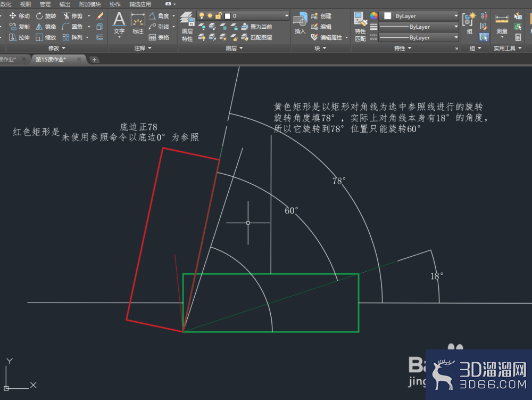Expand the 实用工具 (Utilities) panel
532x400 pixels.
click(x=508, y=48)
